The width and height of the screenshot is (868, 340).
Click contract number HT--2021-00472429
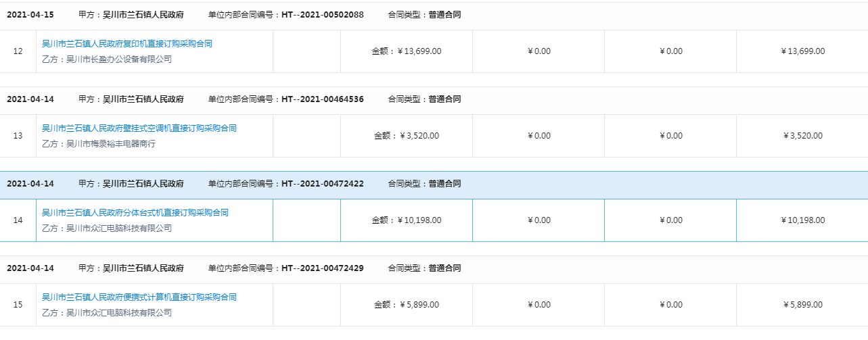(322, 268)
